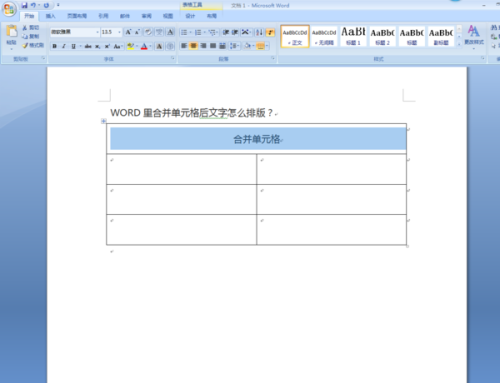This screenshot has height=383, width=500.
Task: Toggle bold formatting
Action: (55, 46)
